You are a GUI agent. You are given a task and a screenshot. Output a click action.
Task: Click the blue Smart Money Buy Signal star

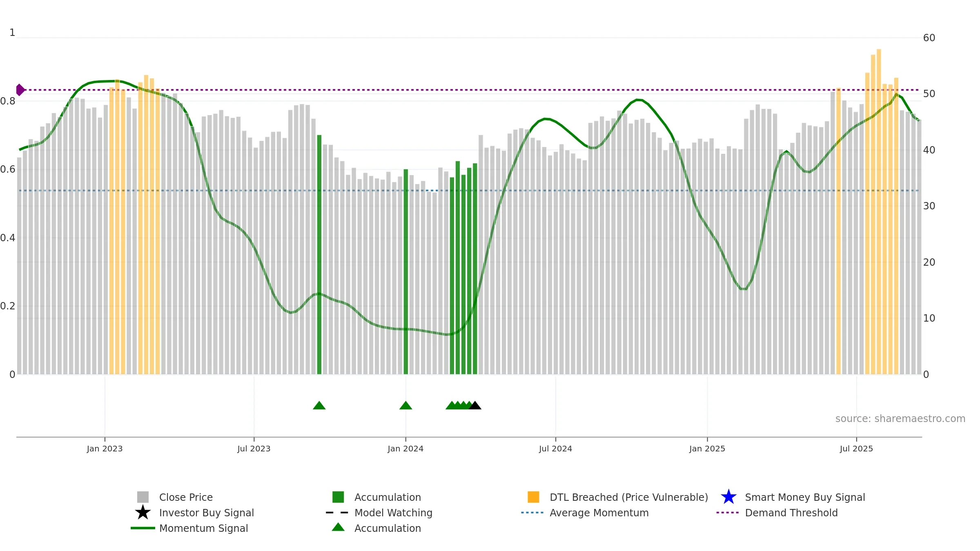[x=728, y=497]
